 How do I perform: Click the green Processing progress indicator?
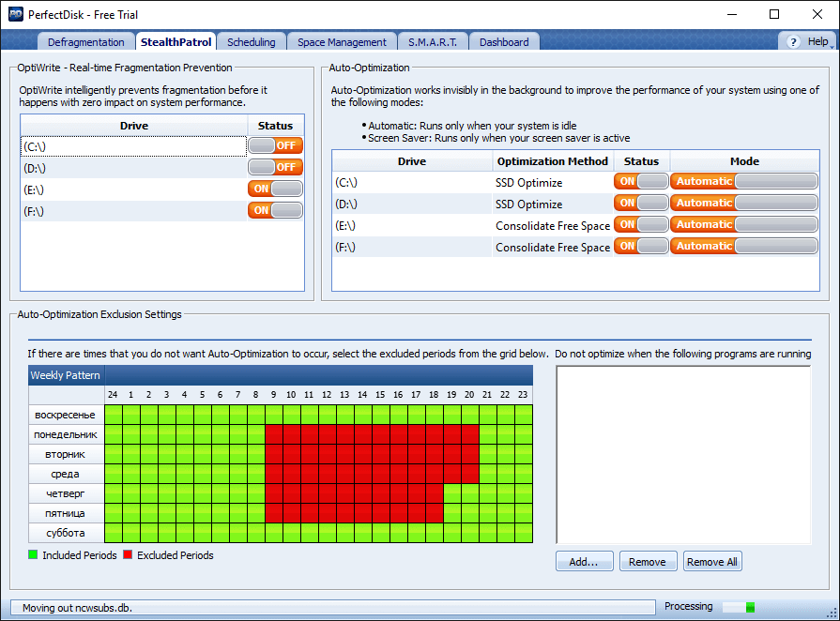click(750, 607)
